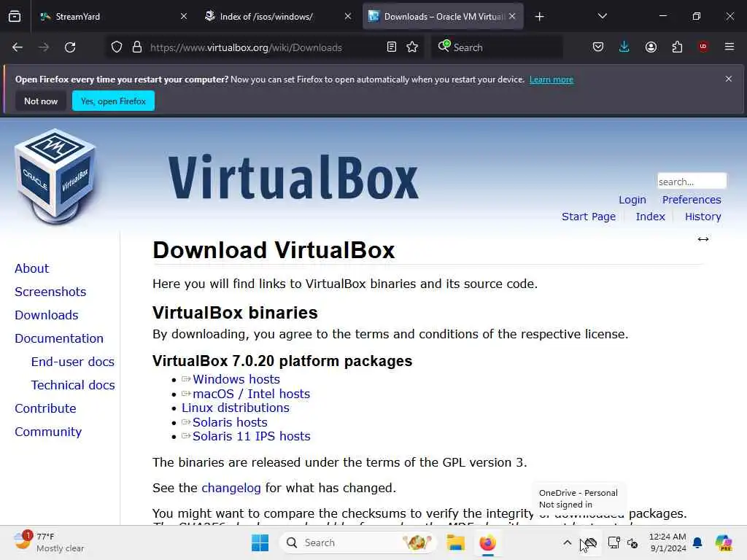Click Yes, open Firefox button
This screenshot has width=747, height=560.
(113, 101)
